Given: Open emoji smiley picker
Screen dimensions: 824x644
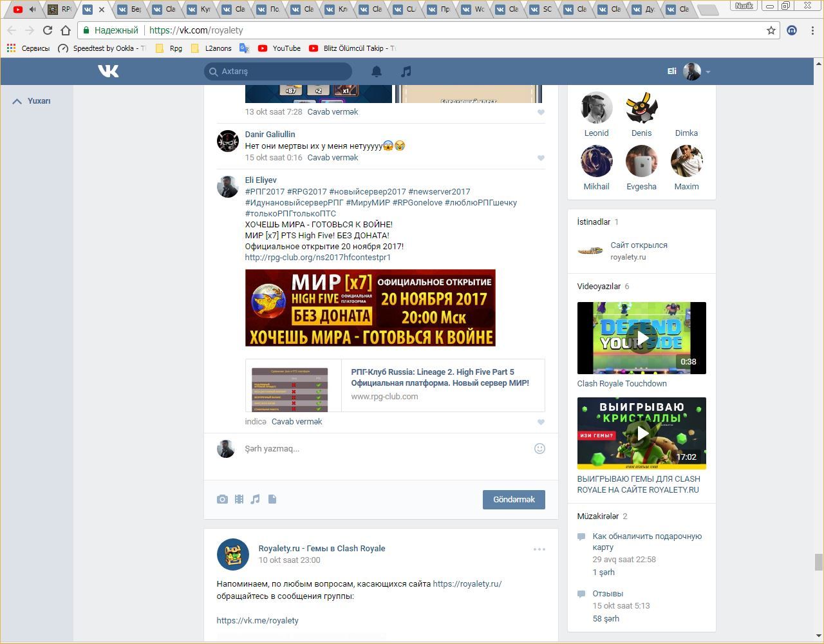Looking at the screenshot, I should click(540, 448).
